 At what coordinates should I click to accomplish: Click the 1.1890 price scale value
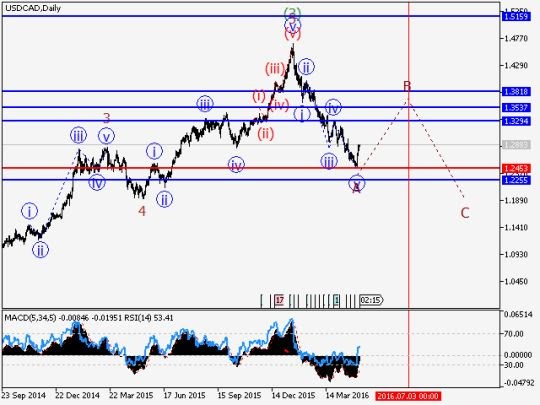516,200
